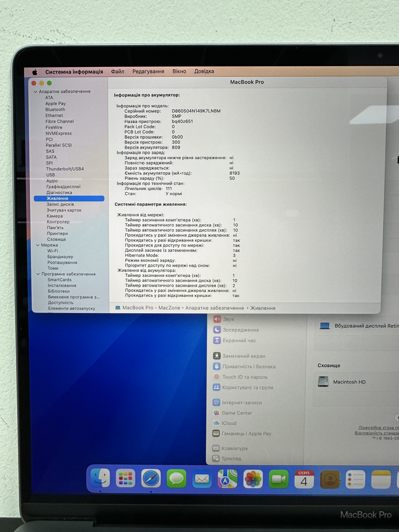
Task: Open Reminders from the Dock
Action: click(356, 480)
